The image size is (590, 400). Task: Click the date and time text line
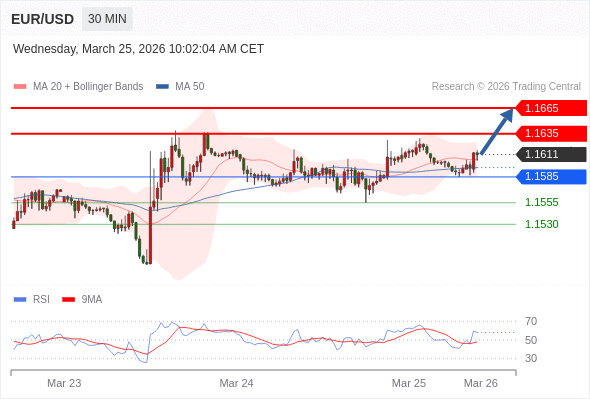click(x=138, y=49)
